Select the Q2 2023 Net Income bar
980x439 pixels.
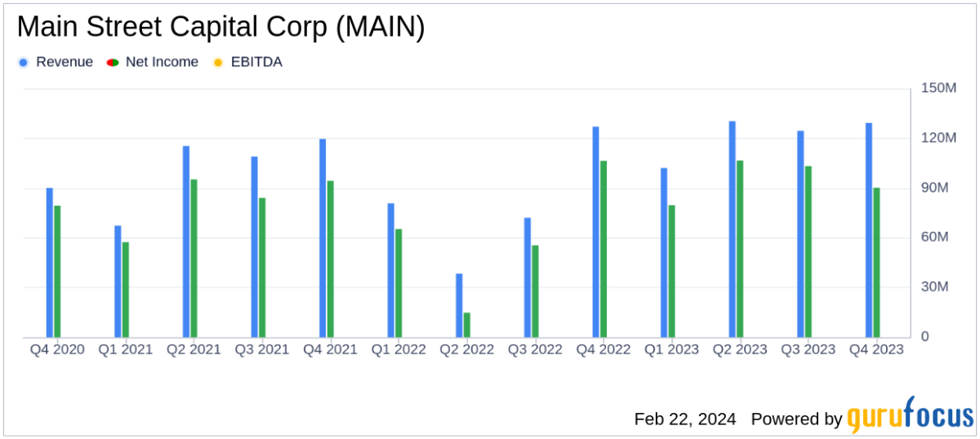tap(740, 249)
